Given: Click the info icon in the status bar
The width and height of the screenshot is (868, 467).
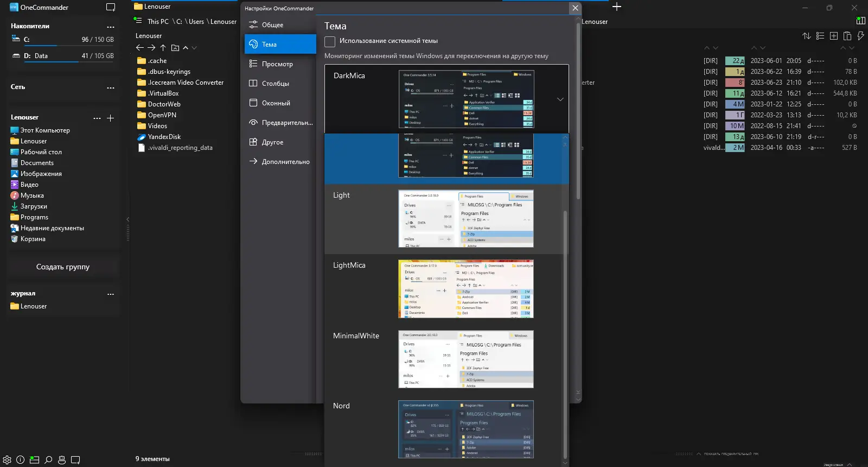Looking at the screenshot, I should coord(21,460).
